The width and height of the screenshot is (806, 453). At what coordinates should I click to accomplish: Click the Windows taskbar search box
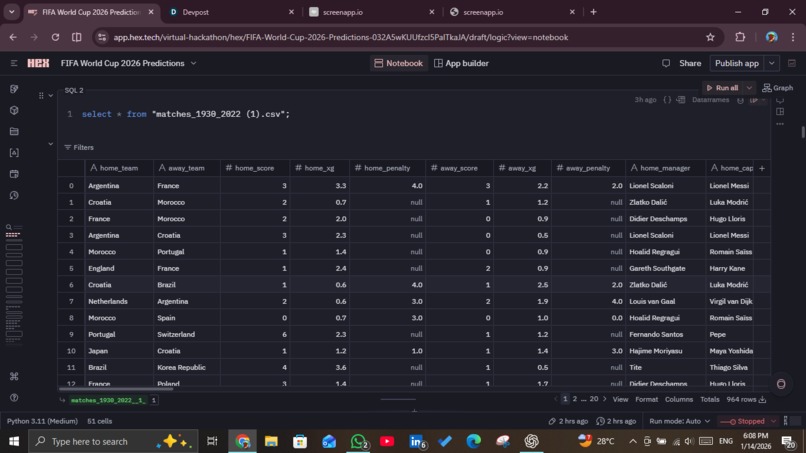point(113,441)
